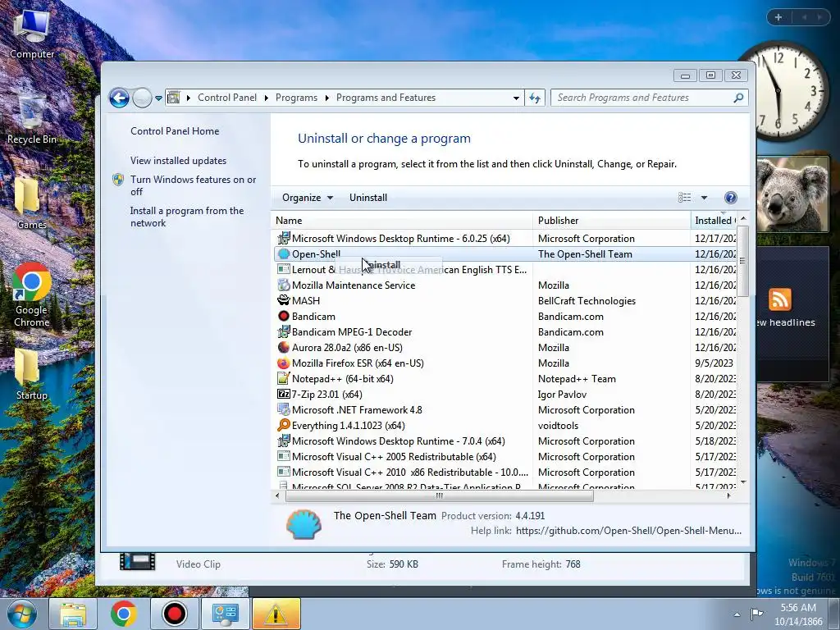Click the search magnifier icon

(x=739, y=98)
